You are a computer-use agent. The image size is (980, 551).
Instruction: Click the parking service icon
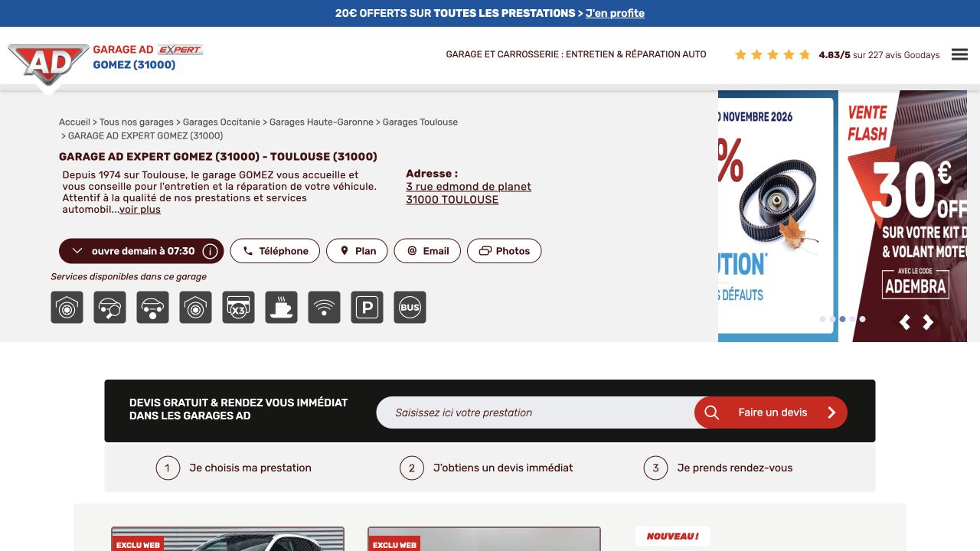pos(367,308)
